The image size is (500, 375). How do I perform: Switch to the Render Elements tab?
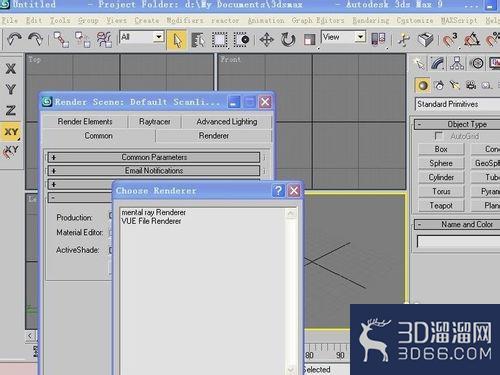[85, 122]
